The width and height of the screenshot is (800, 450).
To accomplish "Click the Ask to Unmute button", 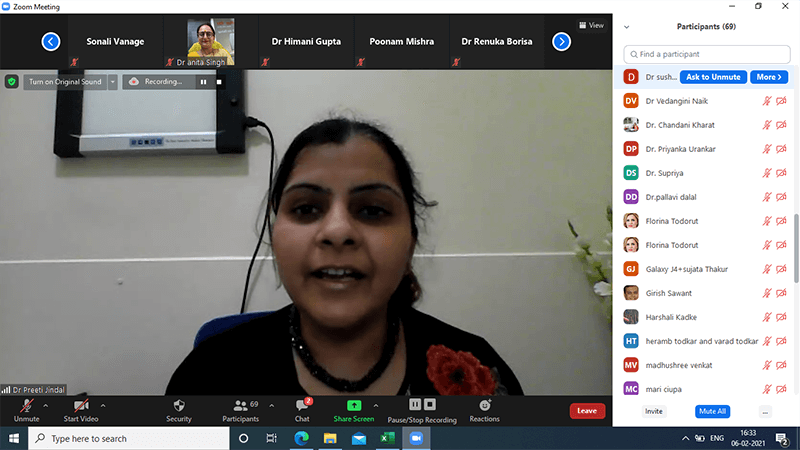I will coord(713,76).
